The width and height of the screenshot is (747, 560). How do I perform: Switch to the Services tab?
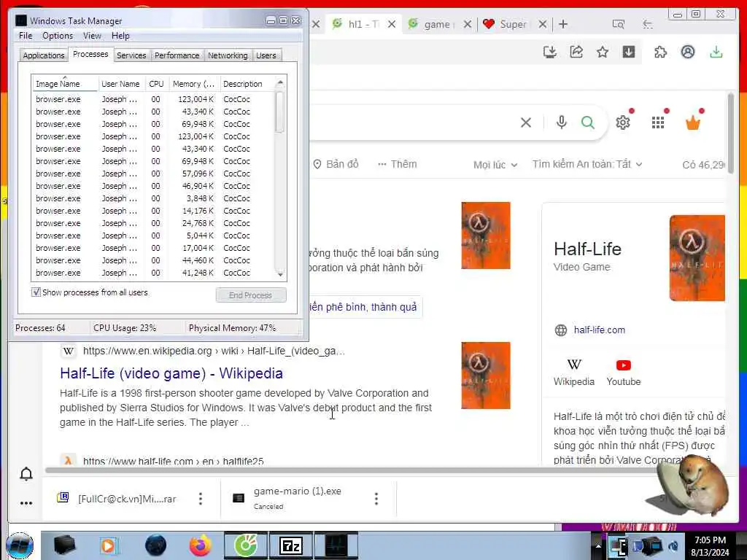click(x=131, y=55)
